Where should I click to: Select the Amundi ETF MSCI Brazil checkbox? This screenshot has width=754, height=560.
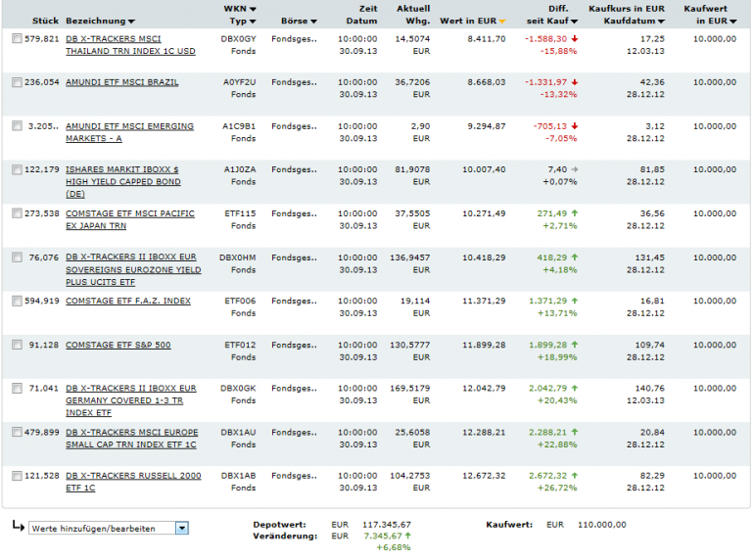pyautogui.click(x=17, y=83)
